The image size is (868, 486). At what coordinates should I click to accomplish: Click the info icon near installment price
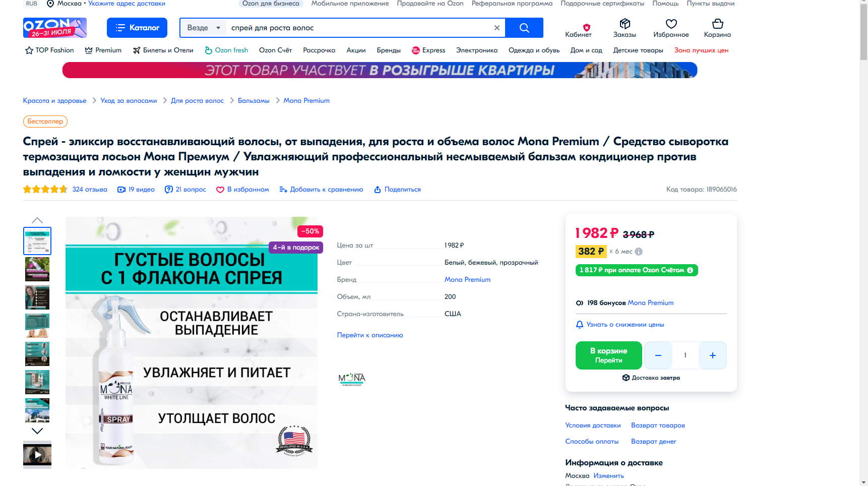coord(639,252)
